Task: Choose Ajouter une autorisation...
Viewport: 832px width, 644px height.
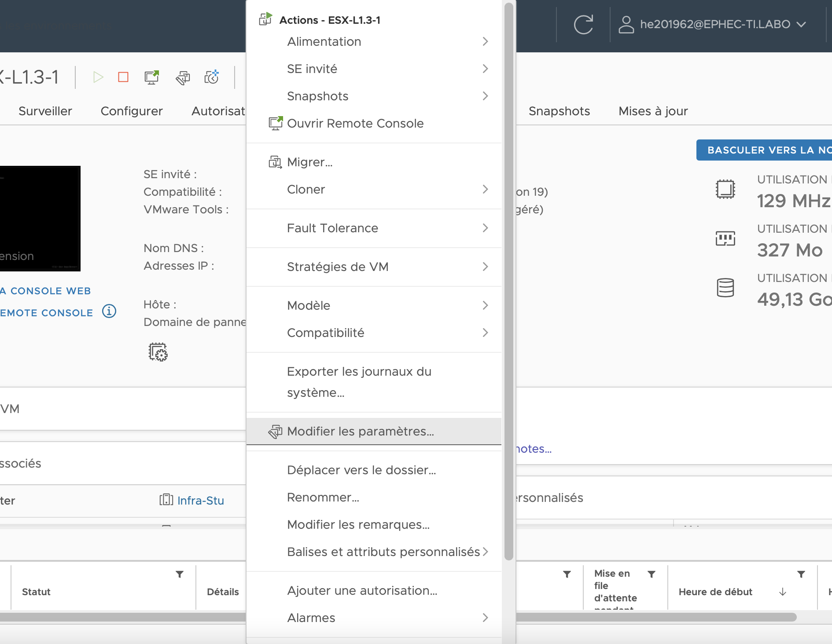Action: [374, 590]
